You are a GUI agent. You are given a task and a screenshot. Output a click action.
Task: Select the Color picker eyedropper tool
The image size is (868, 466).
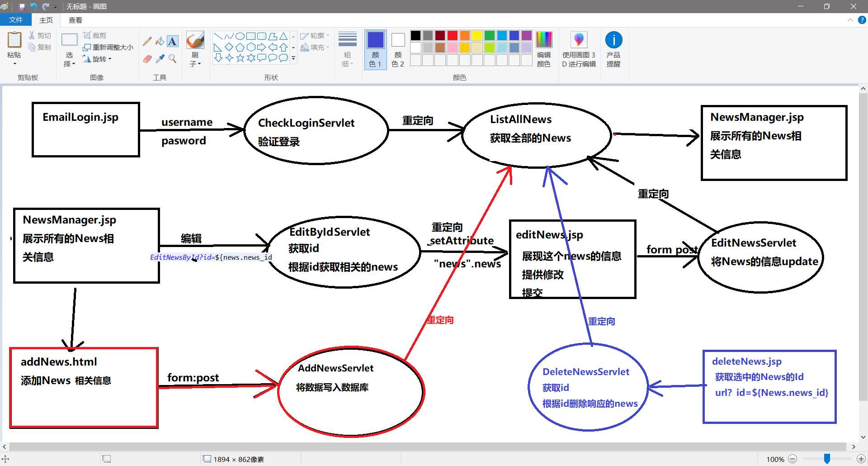160,59
